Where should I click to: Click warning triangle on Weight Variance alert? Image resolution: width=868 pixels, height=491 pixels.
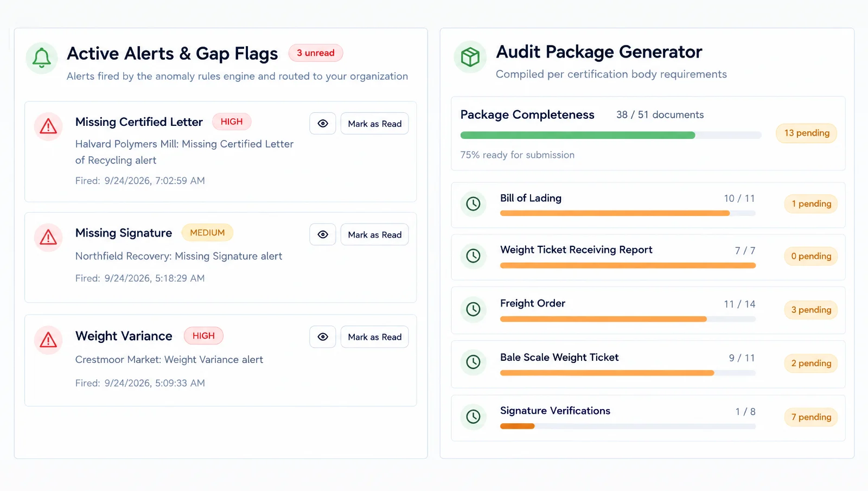[48, 340]
